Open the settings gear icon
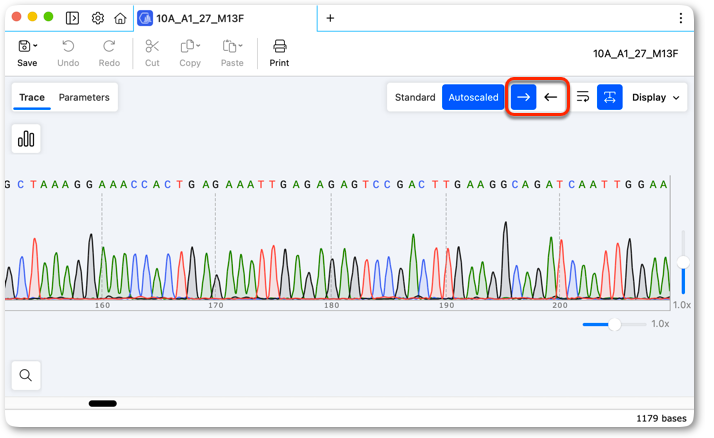The width and height of the screenshot is (714, 438). click(97, 18)
